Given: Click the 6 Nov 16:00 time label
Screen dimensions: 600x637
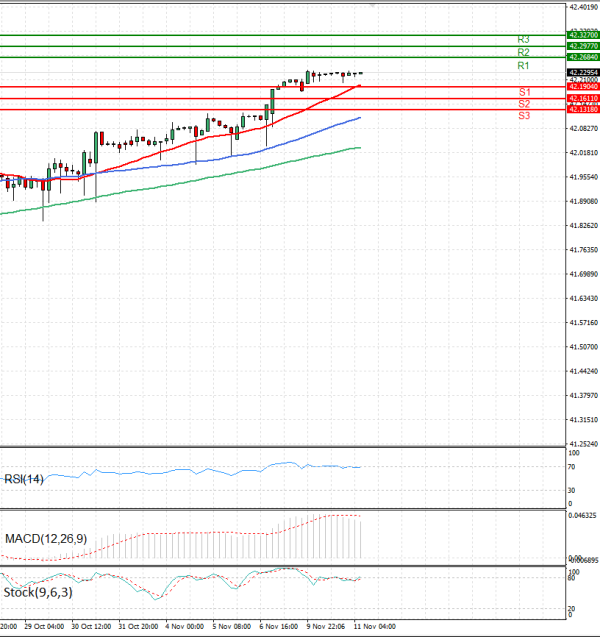Looking at the screenshot, I should tap(276, 629).
